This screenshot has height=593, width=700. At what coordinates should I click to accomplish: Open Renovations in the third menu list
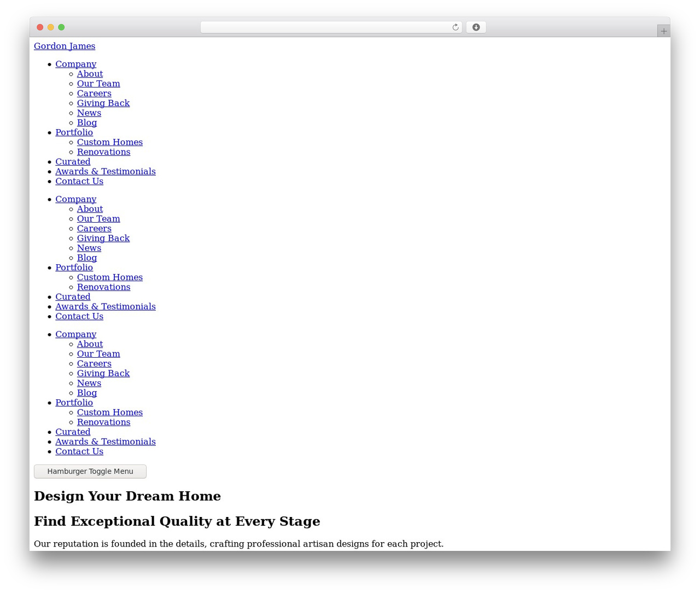click(x=103, y=422)
